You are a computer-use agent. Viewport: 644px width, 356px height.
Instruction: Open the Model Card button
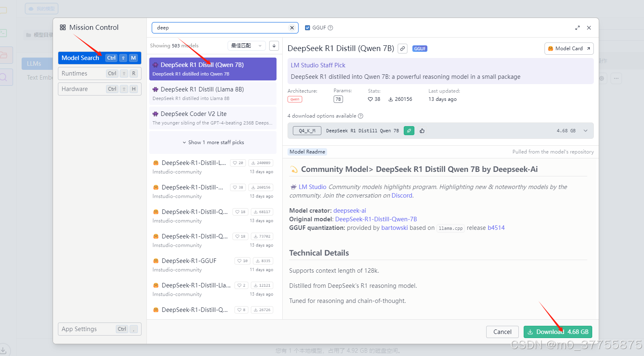(569, 49)
